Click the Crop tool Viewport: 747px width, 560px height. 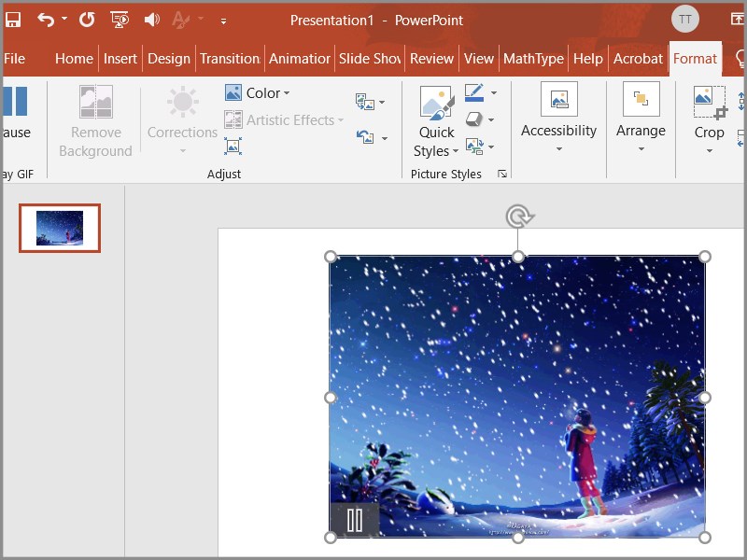[708, 116]
